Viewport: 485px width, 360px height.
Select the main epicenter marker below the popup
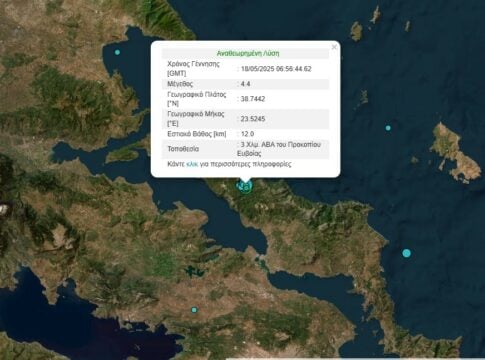(245, 186)
